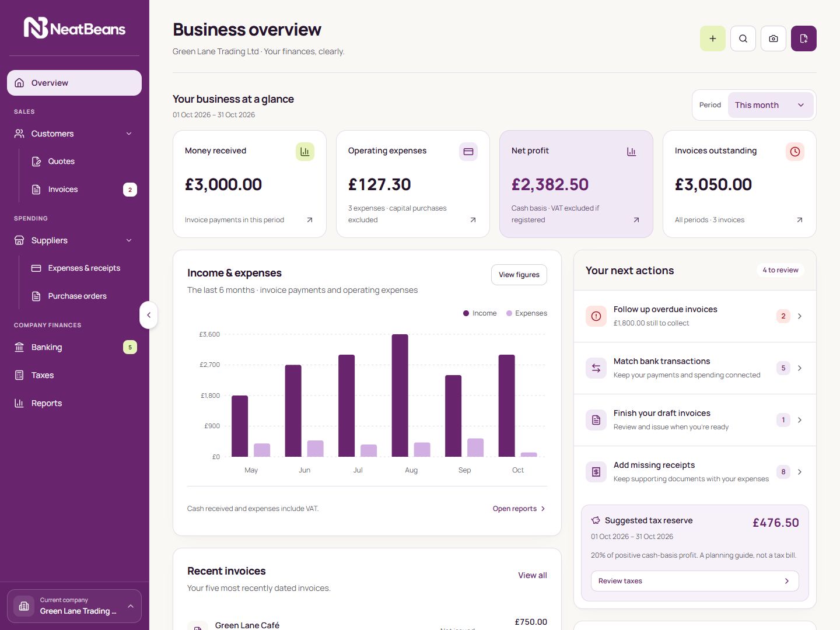The height and width of the screenshot is (630, 840).
Task: Collapse the Customers section chevron
Action: pyautogui.click(x=129, y=134)
